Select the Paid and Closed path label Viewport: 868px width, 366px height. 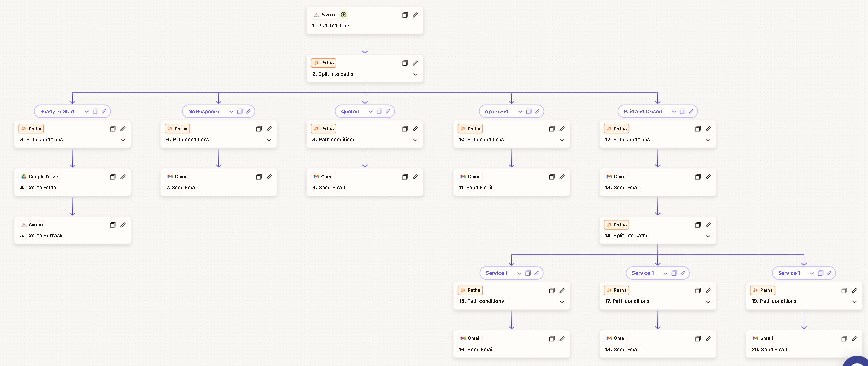click(x=642, y=112)
